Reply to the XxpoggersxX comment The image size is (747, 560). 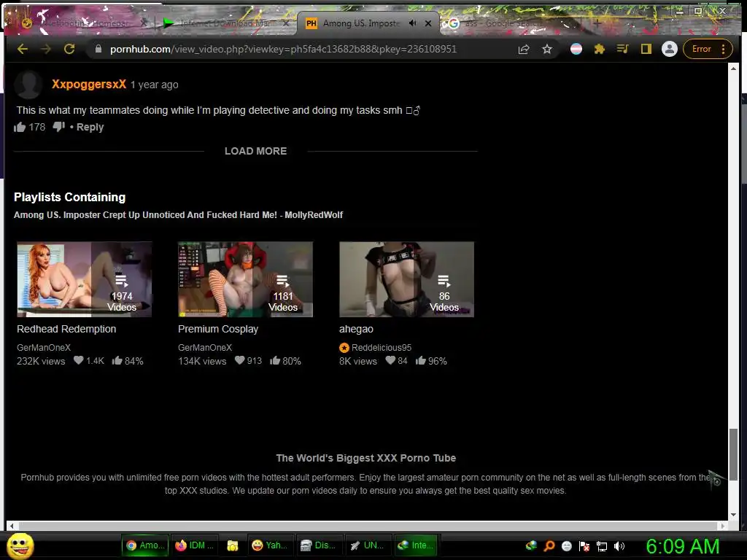point(90,127)
